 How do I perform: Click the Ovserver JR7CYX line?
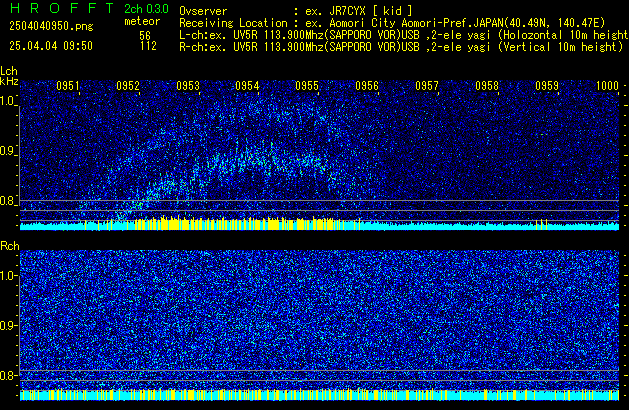pyautogui.click(x=296, y=11)
